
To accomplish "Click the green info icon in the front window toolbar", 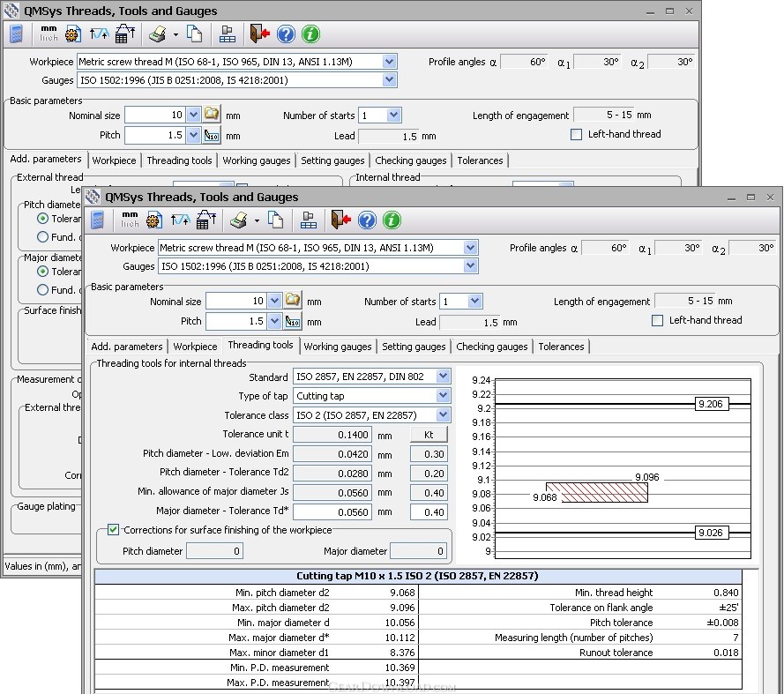I will [392, 220].
